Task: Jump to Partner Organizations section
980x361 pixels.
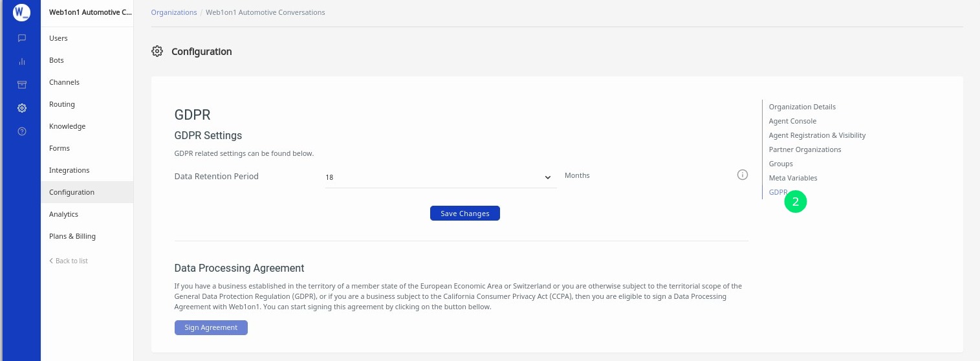Action: point(805,149)
